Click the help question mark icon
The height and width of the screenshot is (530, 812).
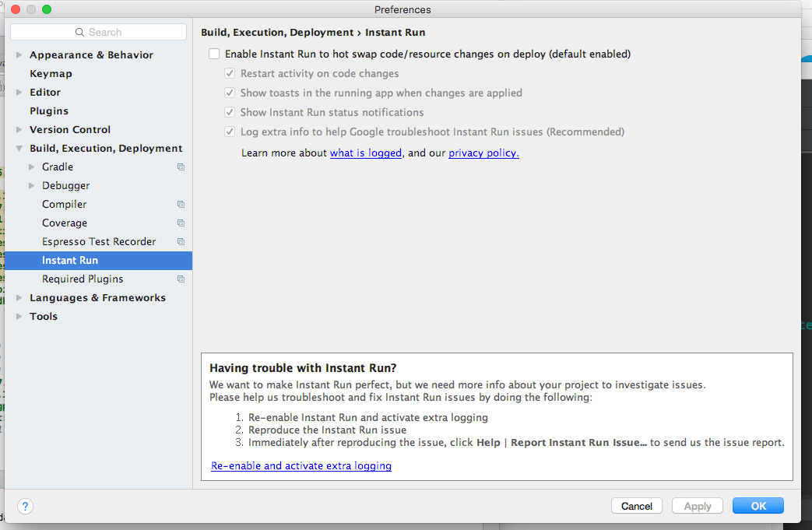click(x=25, y=506)
